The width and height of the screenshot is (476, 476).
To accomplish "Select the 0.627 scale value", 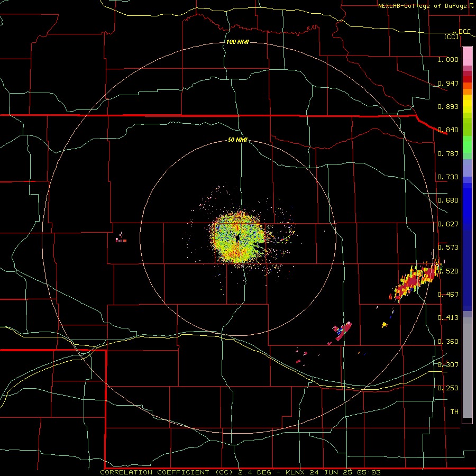I will tap(448, 224).
